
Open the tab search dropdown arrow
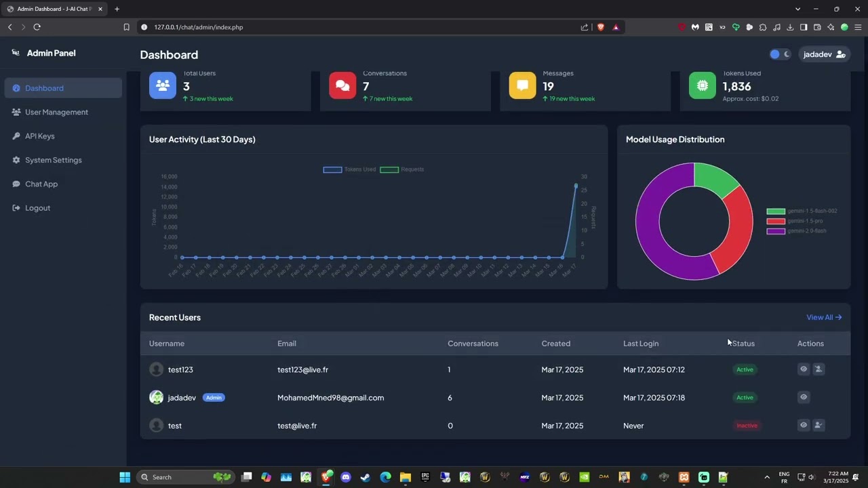tap(797, 9)
